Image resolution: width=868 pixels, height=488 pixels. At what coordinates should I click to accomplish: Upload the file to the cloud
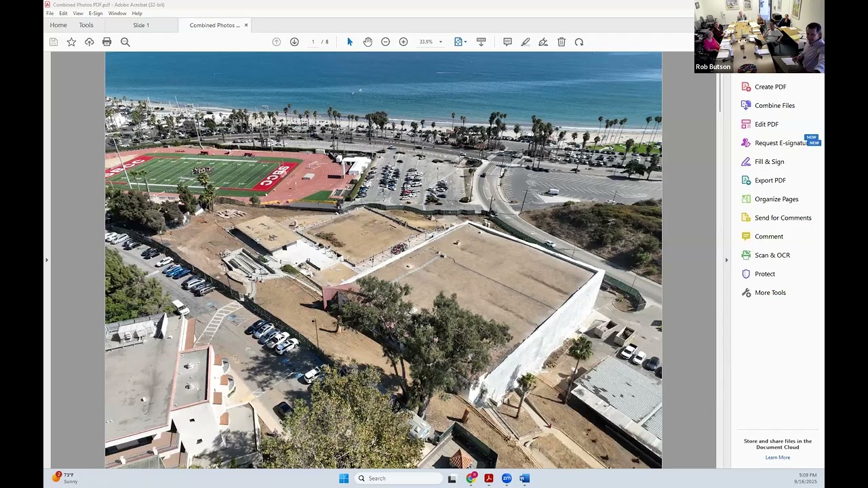[89, 42]
